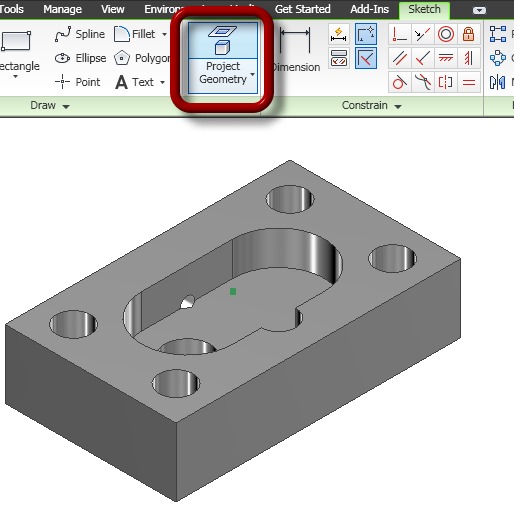The image size is (514, 509).
Task: Apply the Perpendicular constraint
Action: point(423,58)
